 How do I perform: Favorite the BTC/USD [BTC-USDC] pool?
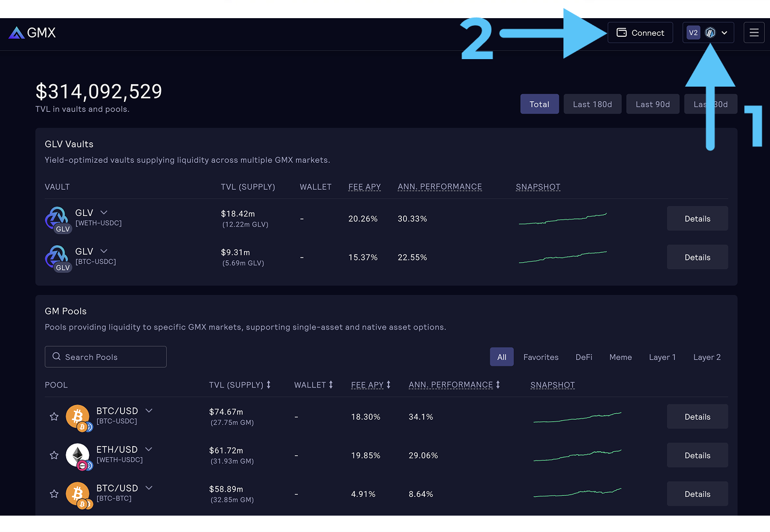click(54, 417)
